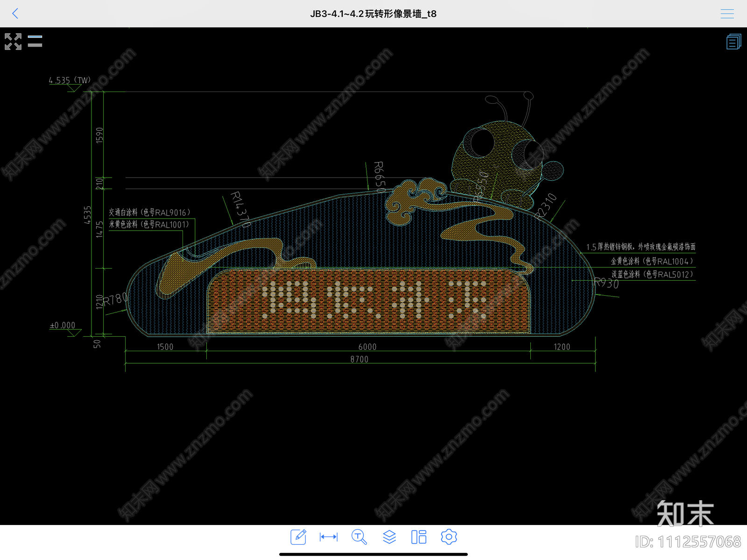Image resolution: width=747 pixels, height=560 pixels.
Task: Open the text search magnifier tool
Action: point(359,537)
